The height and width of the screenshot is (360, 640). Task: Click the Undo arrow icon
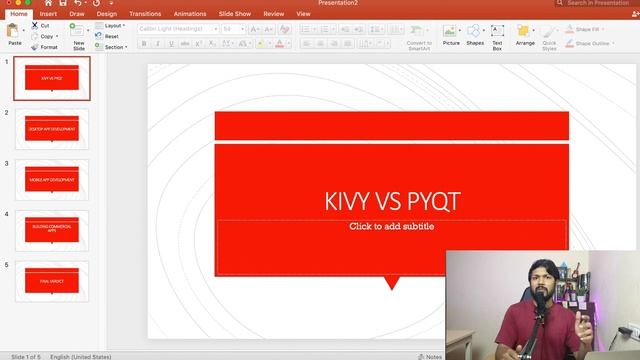tap(78, 3)
